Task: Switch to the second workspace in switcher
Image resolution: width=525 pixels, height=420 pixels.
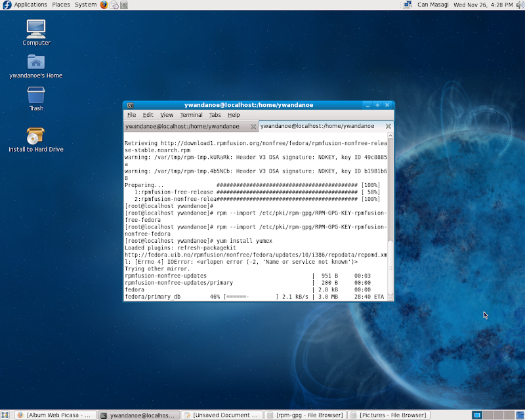Action: (488, 415)
